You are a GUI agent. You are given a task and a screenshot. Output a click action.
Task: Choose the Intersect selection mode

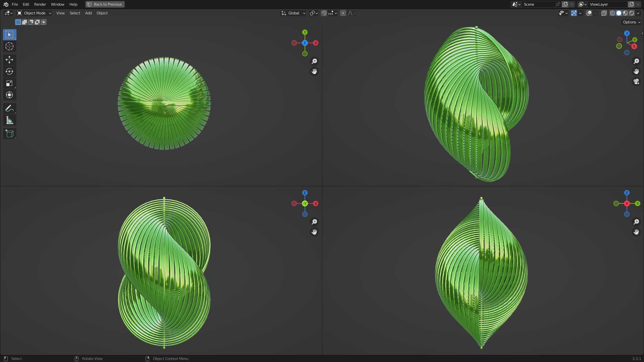(x=44, y=22)
